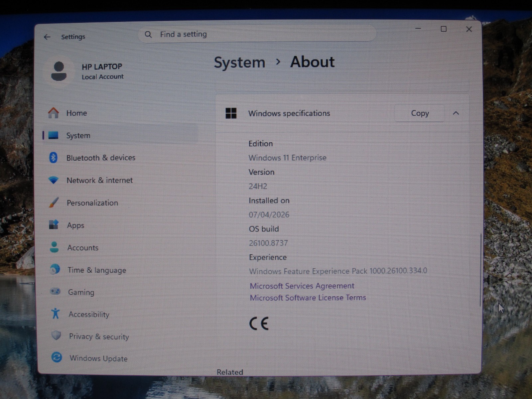
Task: Open the Microsoft Services Agreement link
Action: (x=302, y=286)
